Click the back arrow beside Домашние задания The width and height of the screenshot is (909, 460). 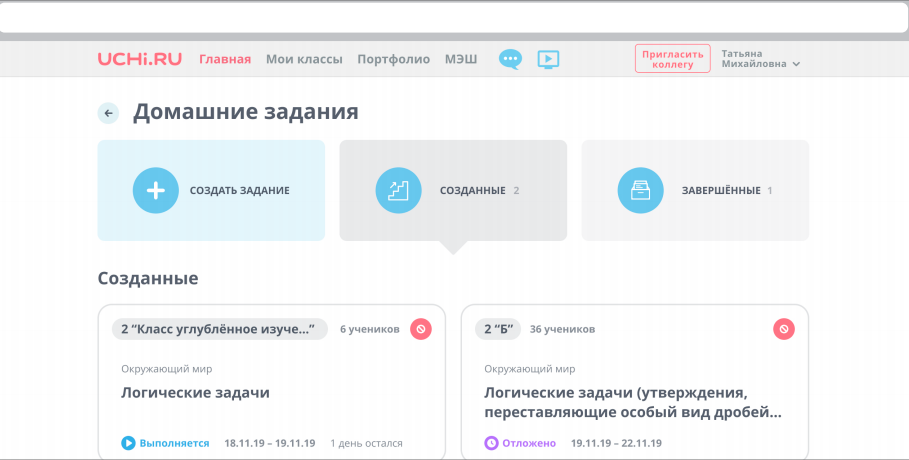(x=108, y=113)
